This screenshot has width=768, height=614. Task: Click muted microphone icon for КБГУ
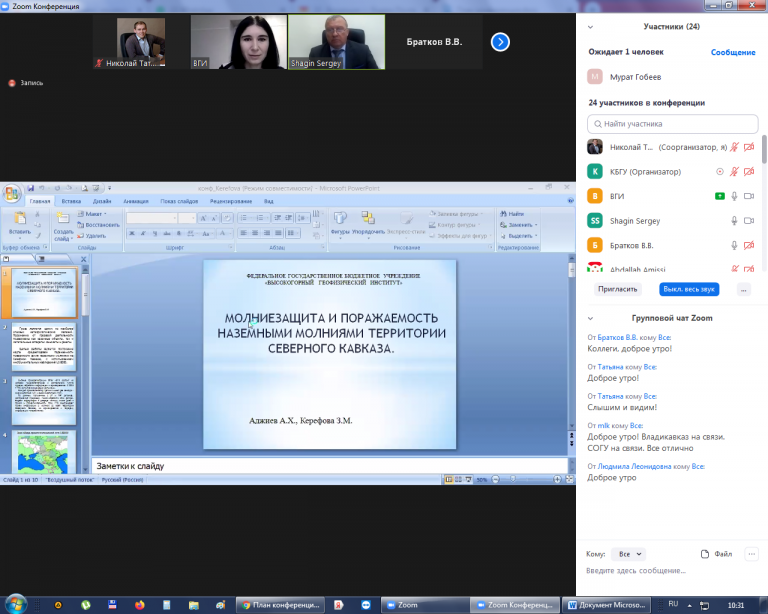coord(734,171)
